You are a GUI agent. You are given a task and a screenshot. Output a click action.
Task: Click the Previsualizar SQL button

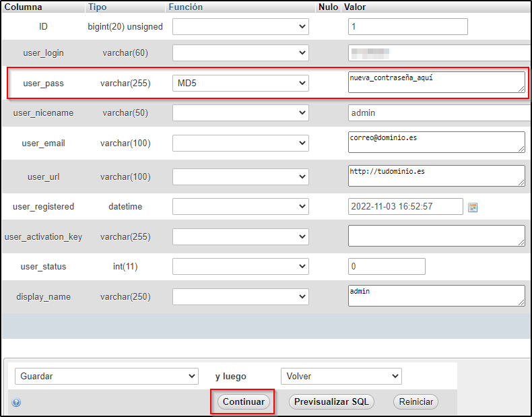click(331, 402)
